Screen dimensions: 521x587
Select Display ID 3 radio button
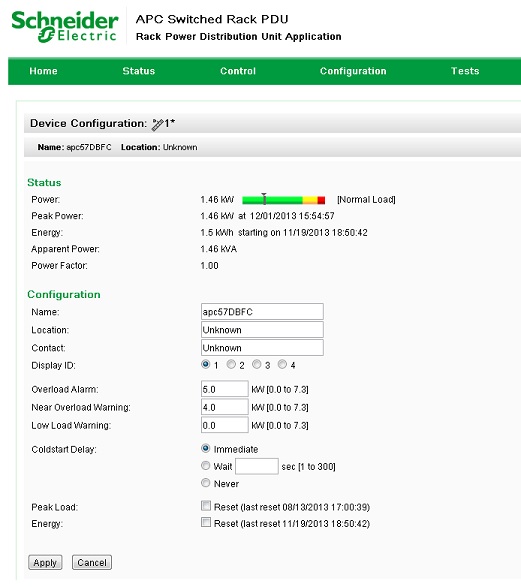pyautogui.click(x=257, y=364)
